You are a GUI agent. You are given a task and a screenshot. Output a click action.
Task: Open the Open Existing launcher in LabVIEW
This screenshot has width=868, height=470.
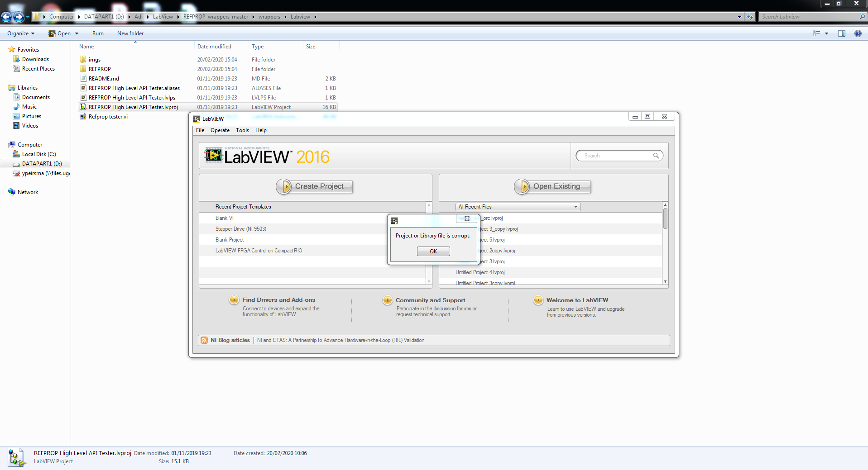[x=552, y=186]
